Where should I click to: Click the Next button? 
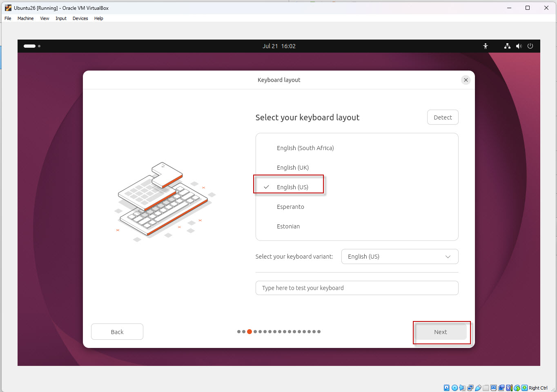coord(441,332)
